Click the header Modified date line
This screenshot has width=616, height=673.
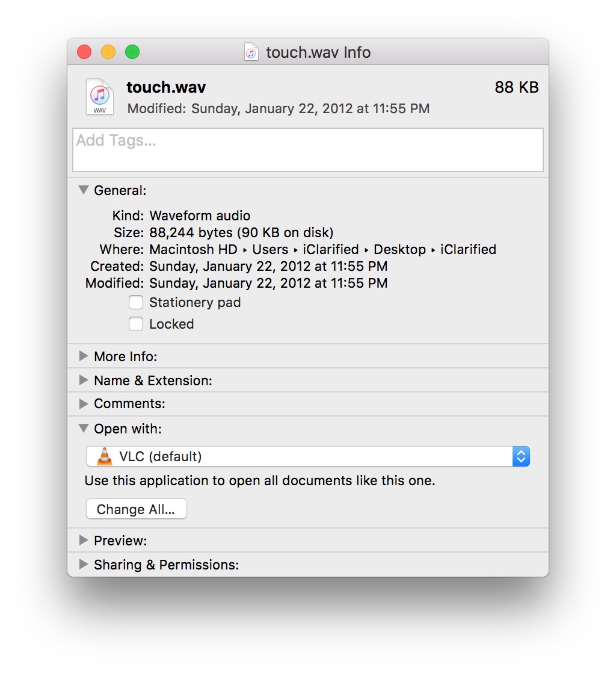(279, 108)
